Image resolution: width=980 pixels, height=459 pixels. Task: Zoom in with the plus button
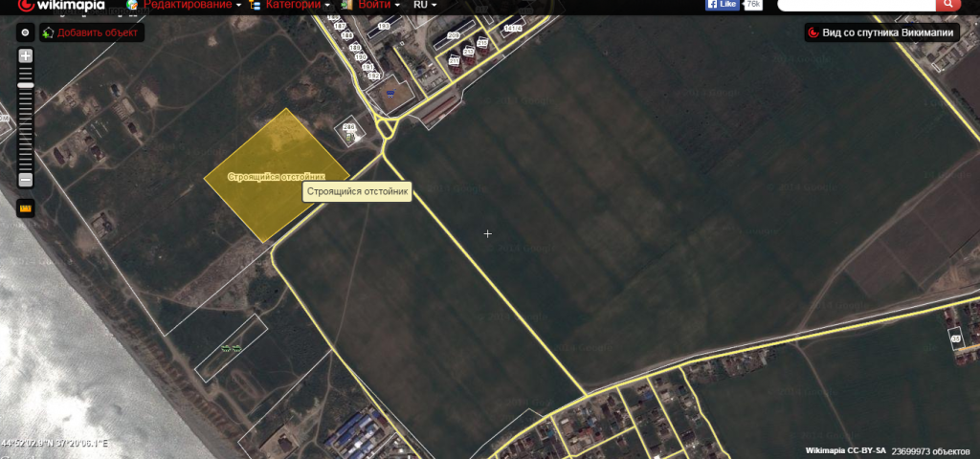[26, 55]
